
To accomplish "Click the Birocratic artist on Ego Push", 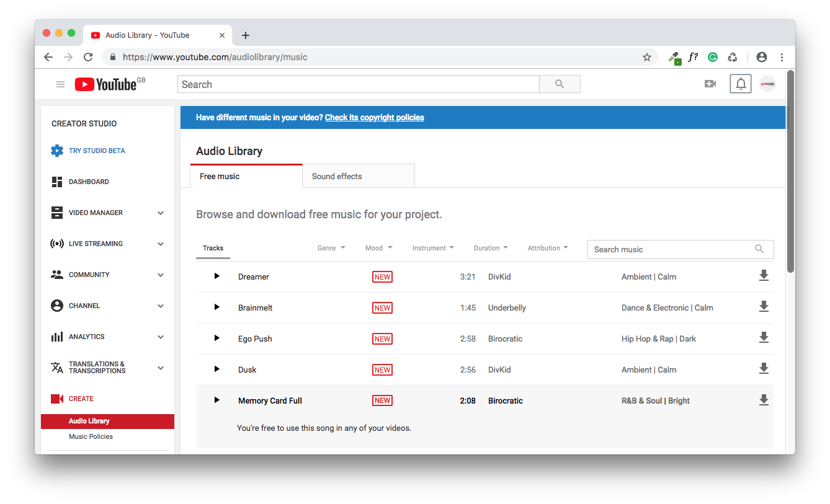I will pyautogui.click(x=506, y=338).
